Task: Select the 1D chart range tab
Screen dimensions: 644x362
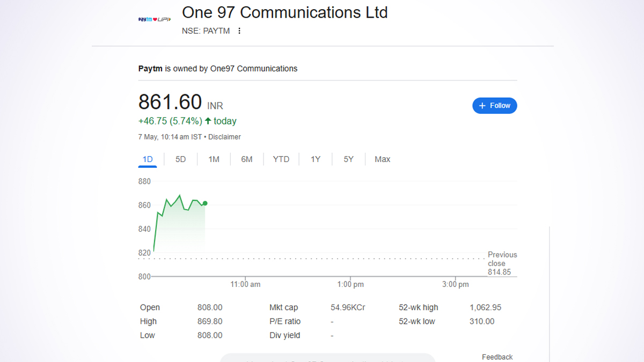Action: tap(148, 159)
